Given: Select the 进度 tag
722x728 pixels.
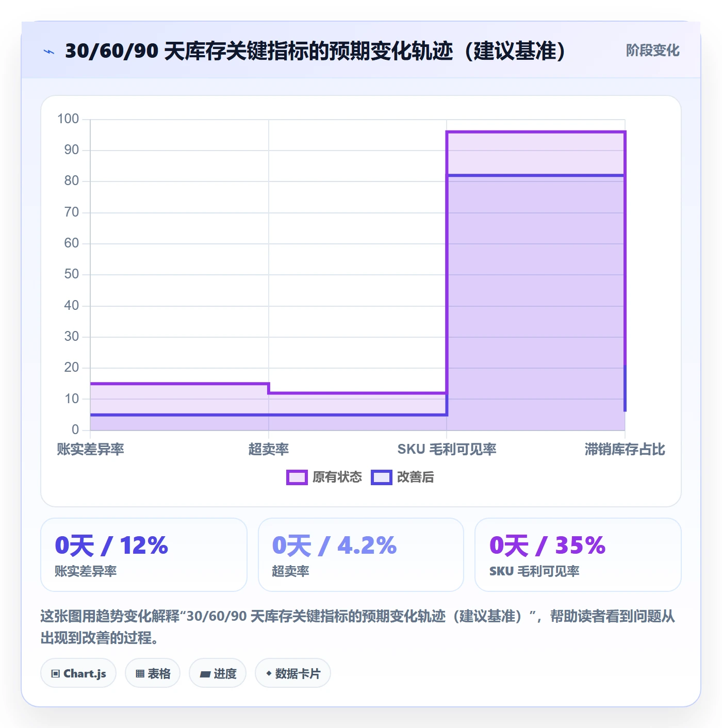Looking at the screenshot, I should coord(218,673).
